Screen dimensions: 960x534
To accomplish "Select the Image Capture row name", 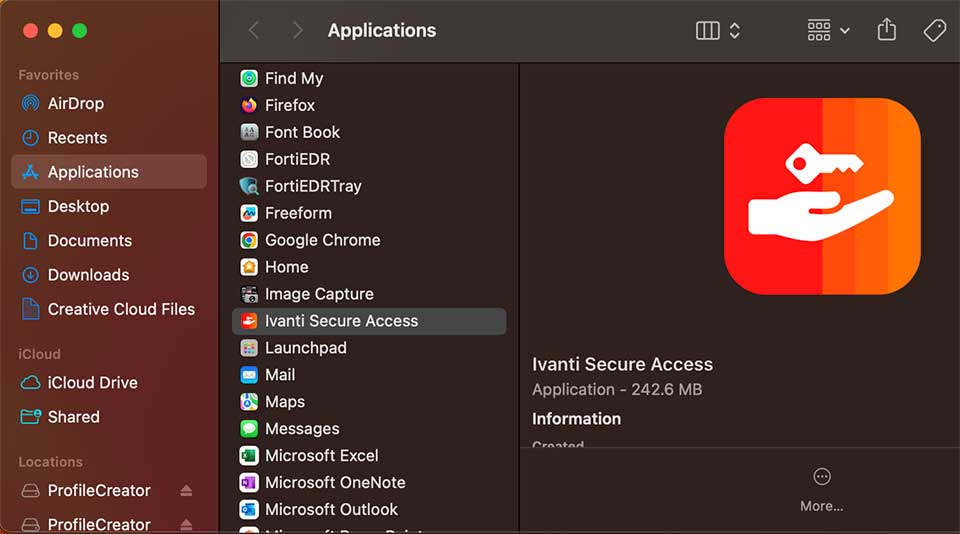I will point(319,294).
